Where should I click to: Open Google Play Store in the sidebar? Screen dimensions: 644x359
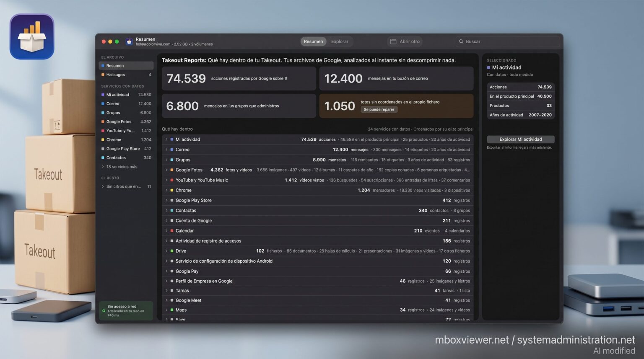(x=126, y=149)
